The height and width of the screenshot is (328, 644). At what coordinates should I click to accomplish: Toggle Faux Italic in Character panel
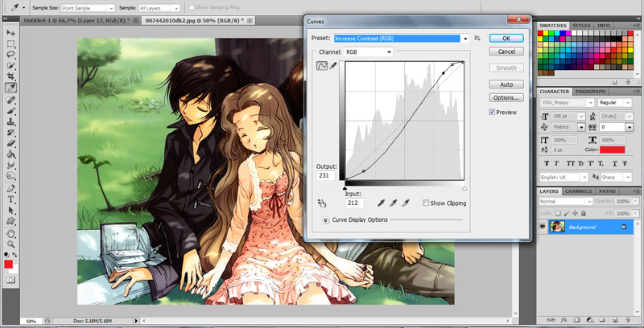[x=556, y=163]
